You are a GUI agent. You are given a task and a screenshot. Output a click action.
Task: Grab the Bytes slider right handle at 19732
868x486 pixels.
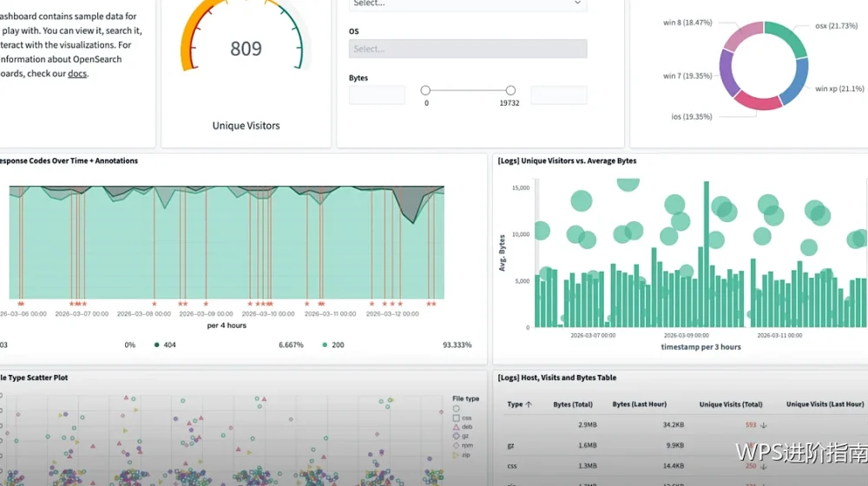510,90
